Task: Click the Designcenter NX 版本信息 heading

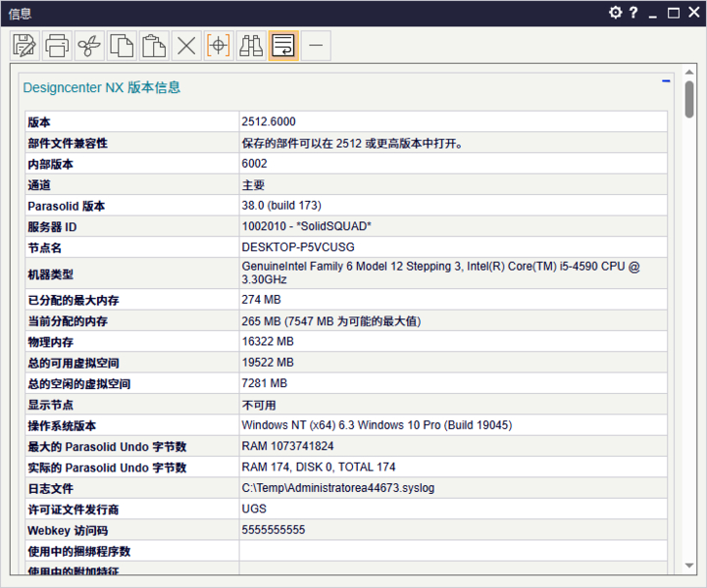Action: (x=102, y=87)
